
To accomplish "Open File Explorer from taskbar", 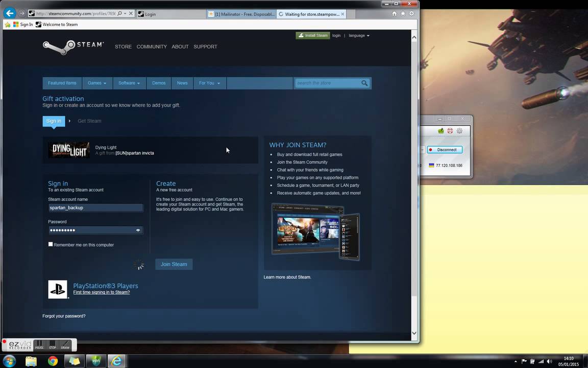I will click(x=31, y=361).
